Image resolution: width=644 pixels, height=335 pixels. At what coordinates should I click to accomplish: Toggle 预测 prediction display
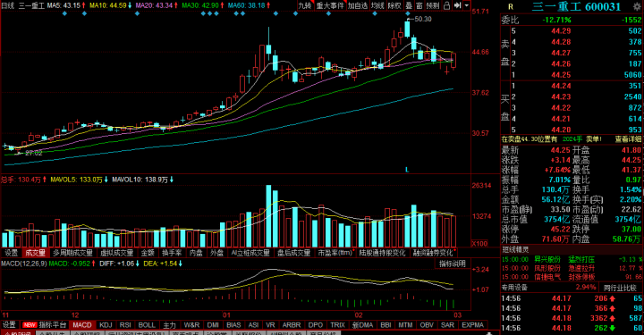click(x=433, y=5)
